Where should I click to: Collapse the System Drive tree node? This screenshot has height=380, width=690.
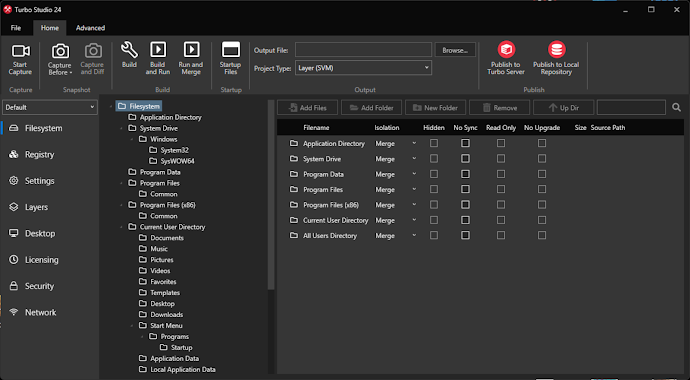point(121,128)
